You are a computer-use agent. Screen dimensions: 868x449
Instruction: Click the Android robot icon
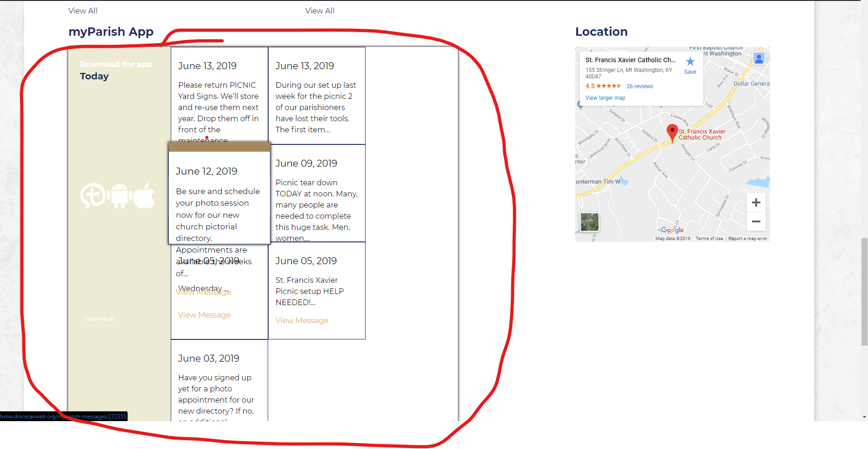(120, 195)
